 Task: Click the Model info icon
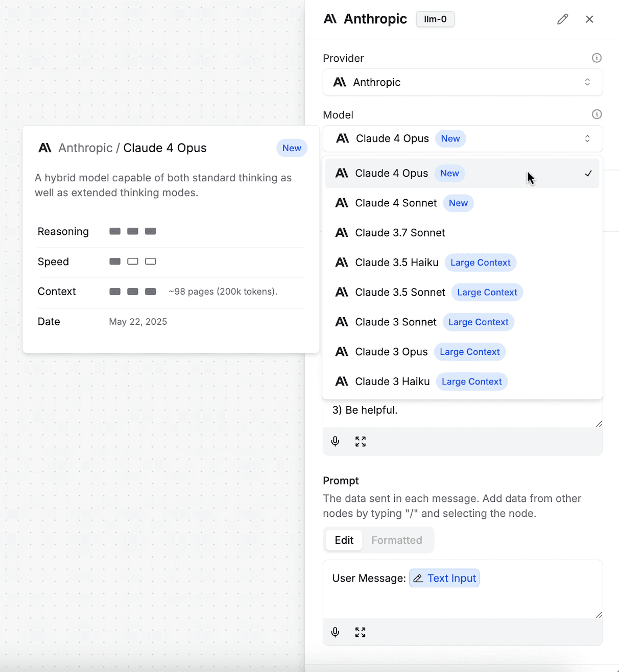pyautogui.click(x=597, y=114)
